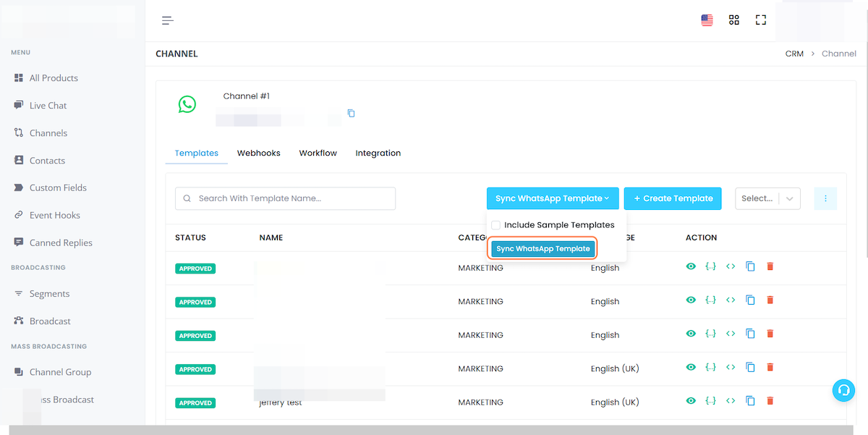Click Sync WhatsApp Template in the popup
The height and width of the screenshot is (435, 868).
tap(543, 248)
